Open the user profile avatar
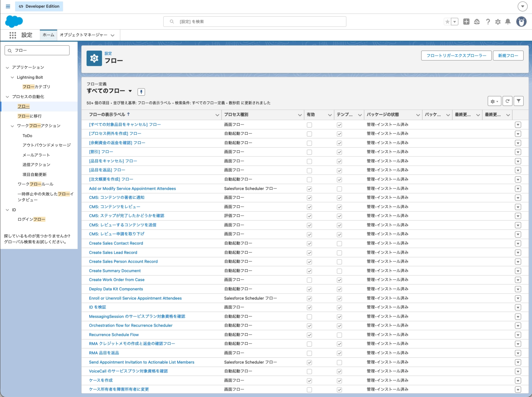 coord(521,22)
